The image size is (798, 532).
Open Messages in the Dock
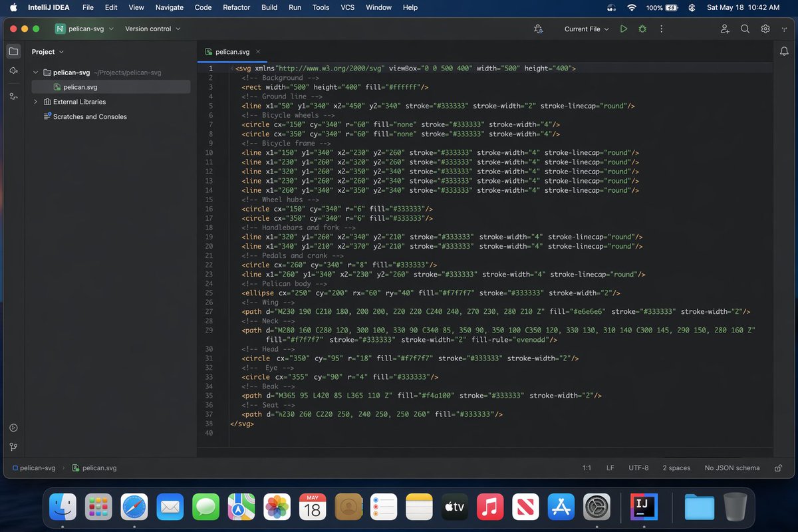206,507
